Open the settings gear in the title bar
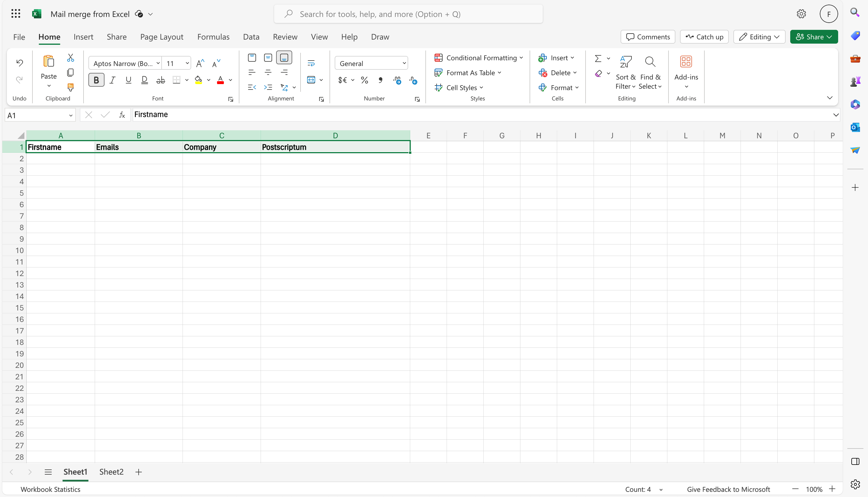This screenshot has height=497, width=868. (801, 14)
